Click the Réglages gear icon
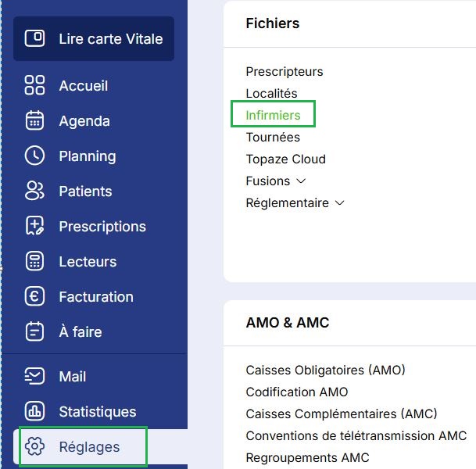The width and height of the screenshot is (476, 469). click(34, 446)
